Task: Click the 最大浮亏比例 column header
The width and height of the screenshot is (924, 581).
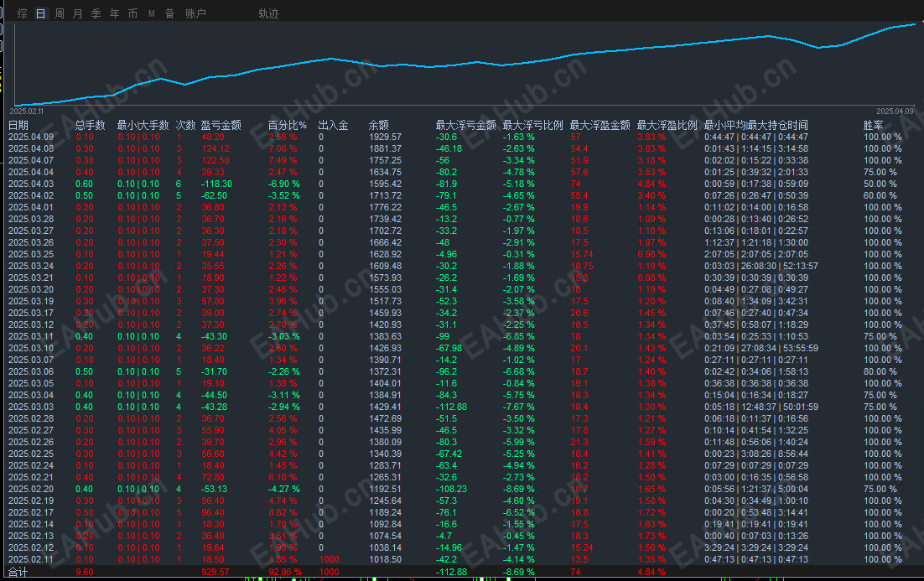Action: pyautogui.click(x=532, y=125)
